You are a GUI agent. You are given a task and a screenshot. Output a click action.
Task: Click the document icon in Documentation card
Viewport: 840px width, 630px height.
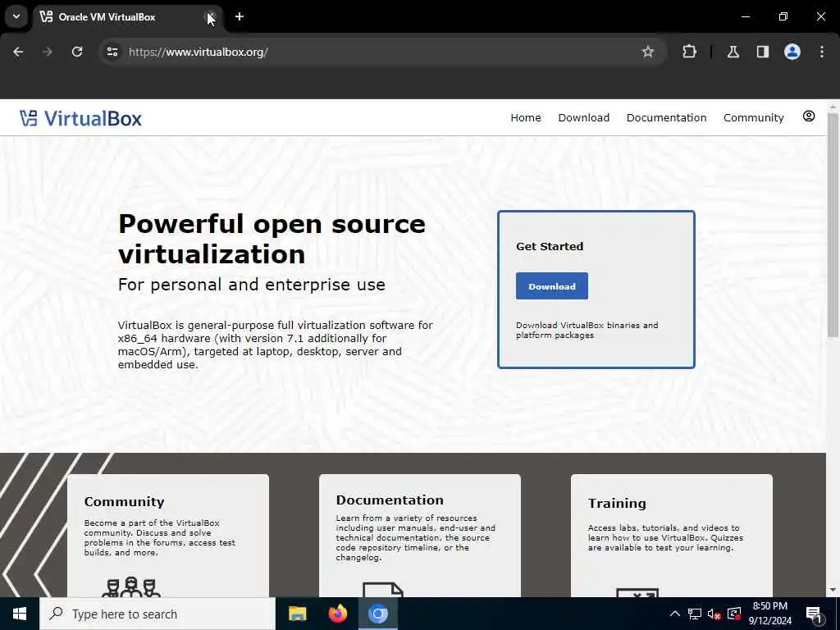pos(383,590)
